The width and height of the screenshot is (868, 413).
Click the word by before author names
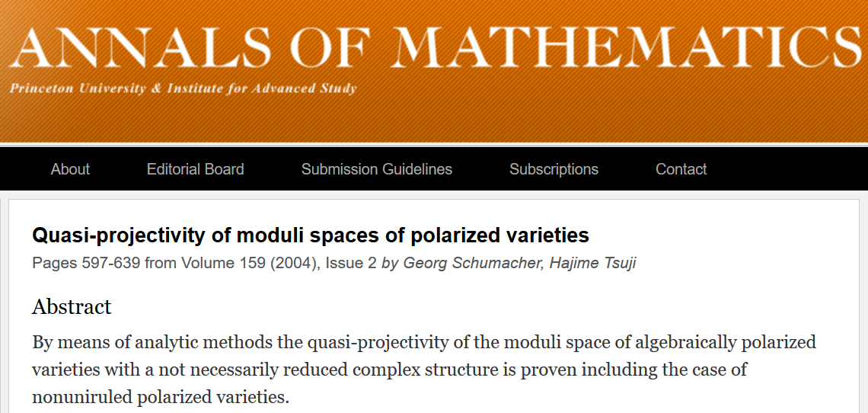390,263
